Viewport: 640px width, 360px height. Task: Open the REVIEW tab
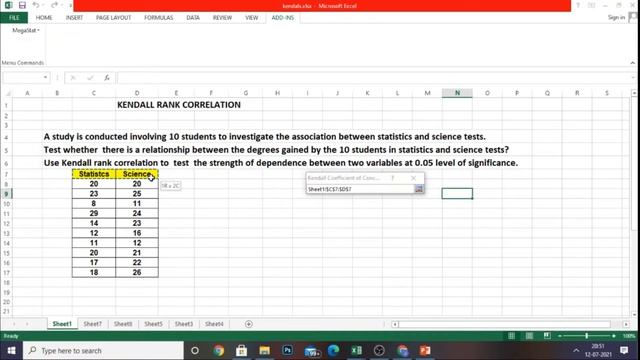(x=222, y=18)
